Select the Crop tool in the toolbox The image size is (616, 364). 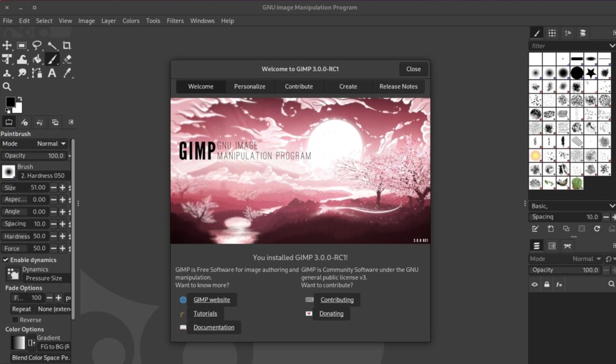67,45
